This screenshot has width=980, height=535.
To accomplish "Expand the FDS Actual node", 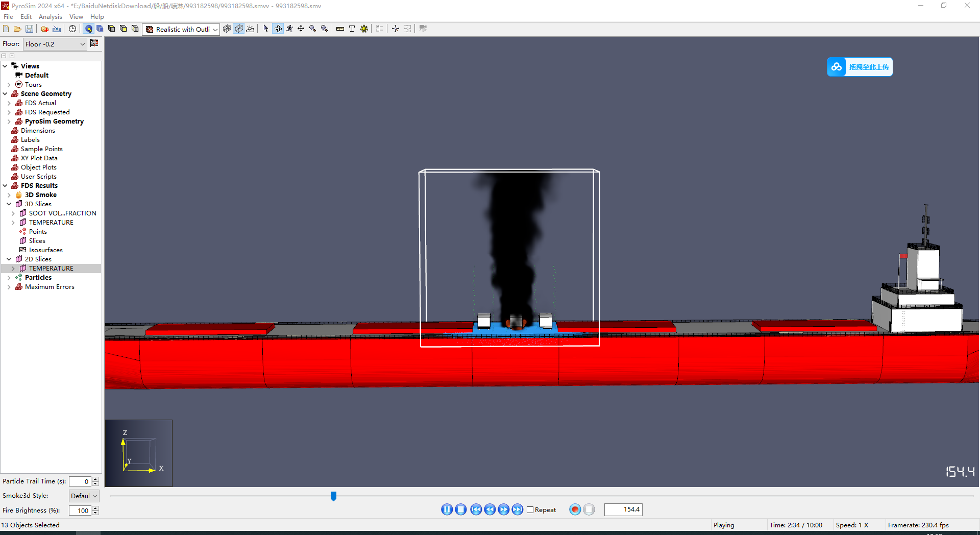I will coord(9,103).
